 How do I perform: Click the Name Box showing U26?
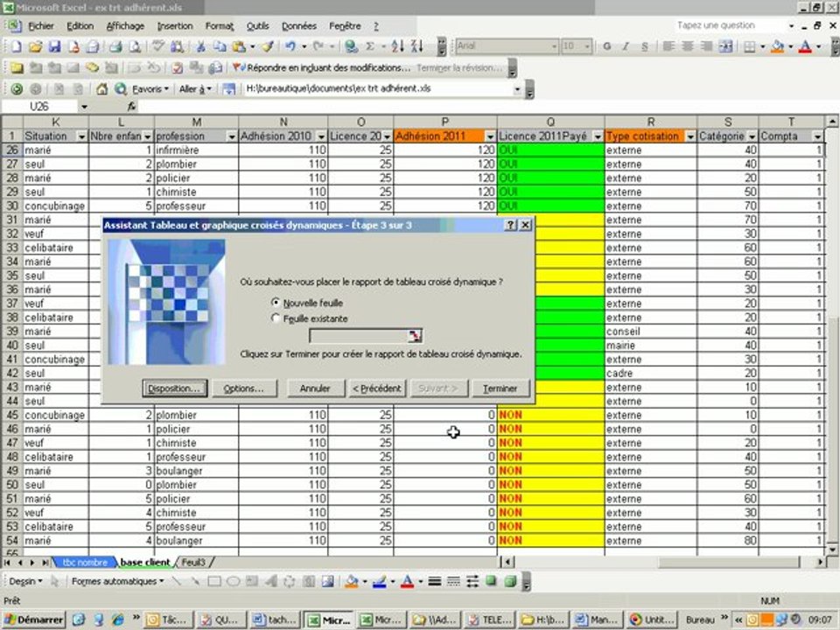[39, 107]
